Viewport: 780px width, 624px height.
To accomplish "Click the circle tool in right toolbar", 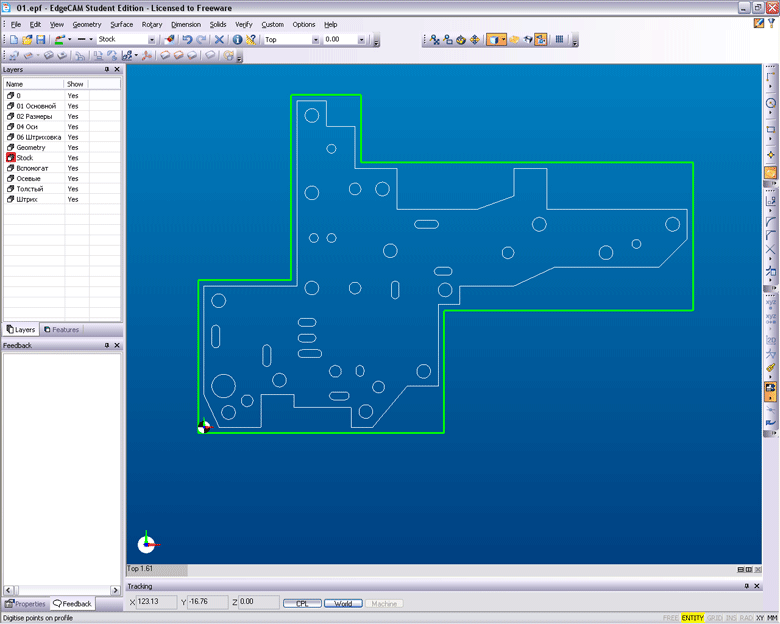I will (x=771, y=103).
